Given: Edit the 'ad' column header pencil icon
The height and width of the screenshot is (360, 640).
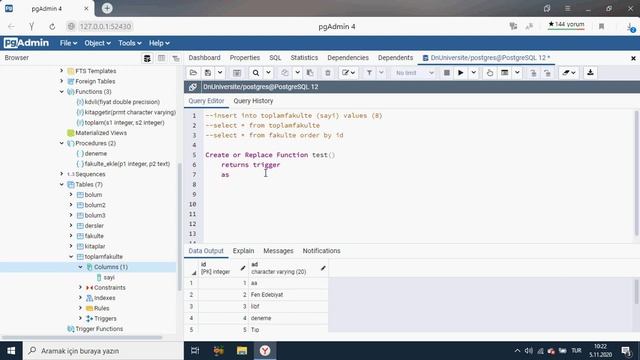Looking at the screenshot, I should click(323, 268).
